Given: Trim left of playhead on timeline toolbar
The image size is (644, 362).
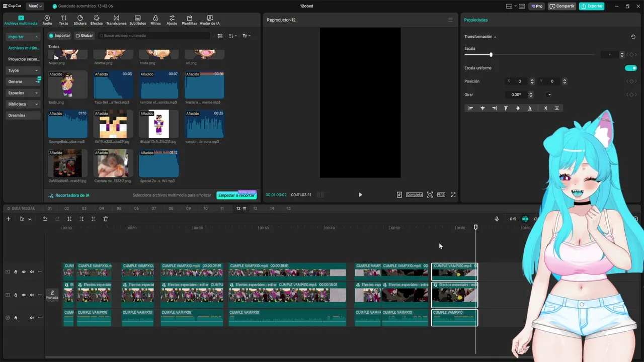Looking at the screenshot, I should pyautogui.click(x=82, y=219).
